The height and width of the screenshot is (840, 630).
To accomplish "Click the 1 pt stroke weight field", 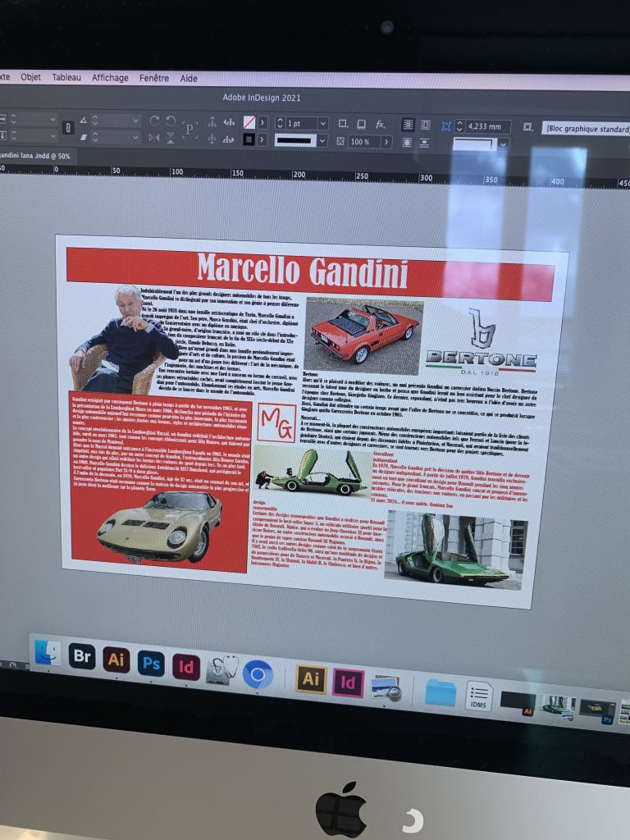I will (x=301, y=124).
